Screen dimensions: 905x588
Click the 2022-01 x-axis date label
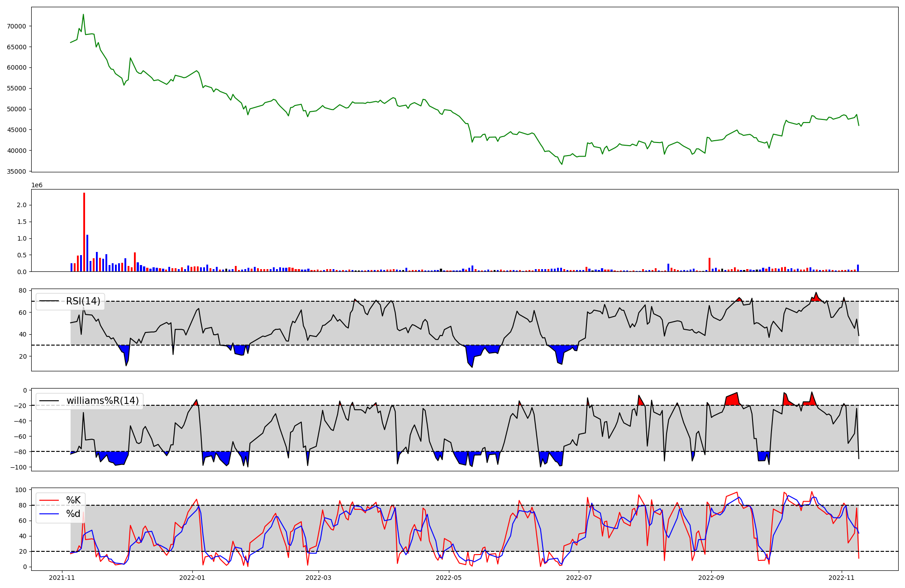(192, 578)
